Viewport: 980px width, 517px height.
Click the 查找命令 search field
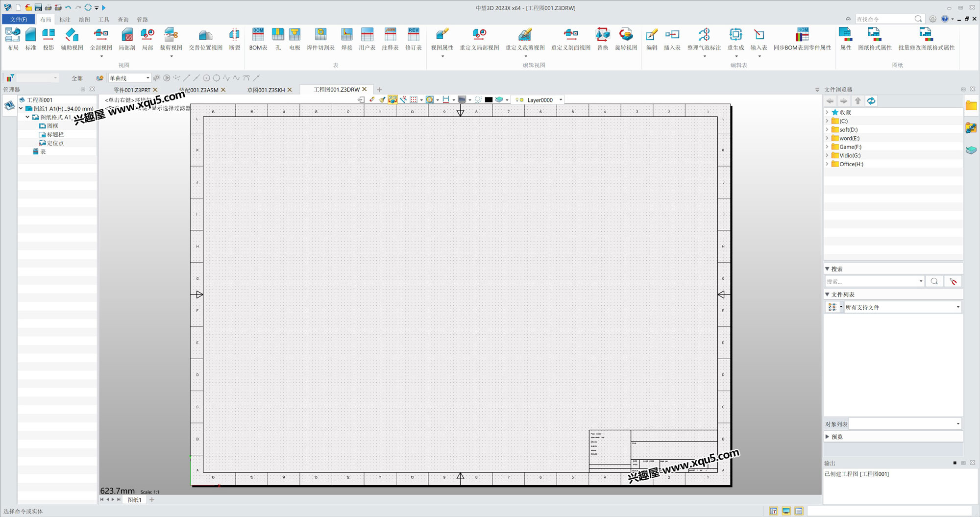pos(884,19)
